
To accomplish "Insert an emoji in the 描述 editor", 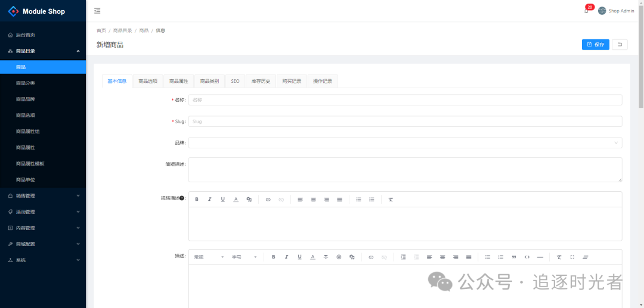I will coord(339,257).
